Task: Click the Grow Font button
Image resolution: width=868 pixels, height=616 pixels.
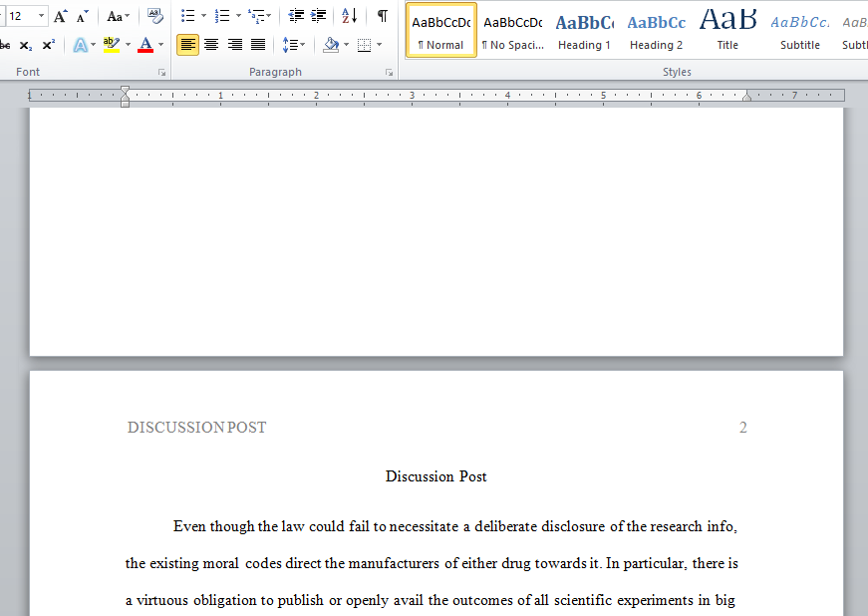Action: coord(61,17)
